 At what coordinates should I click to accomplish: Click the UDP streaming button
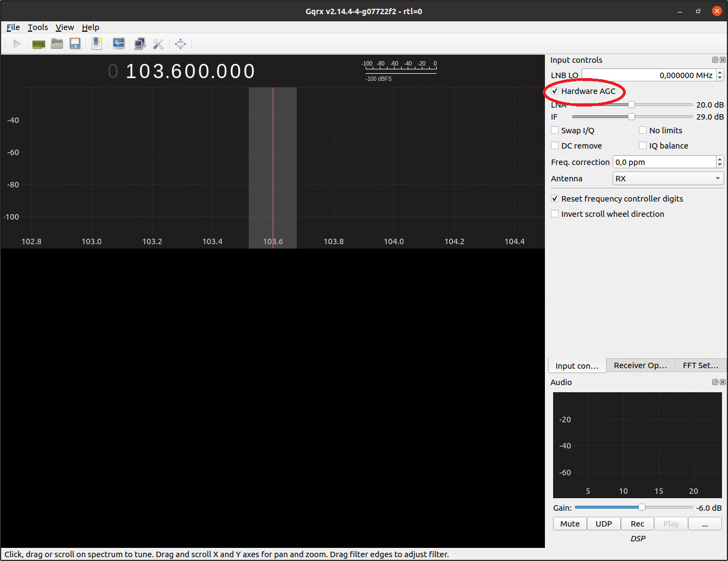604,524
